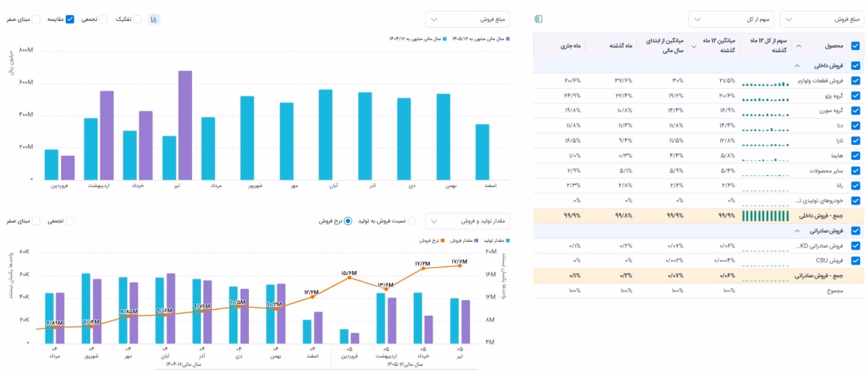Open the مقدار تولید و فروش dropdown
868x370 pixels.
click(x=467, y=221)
